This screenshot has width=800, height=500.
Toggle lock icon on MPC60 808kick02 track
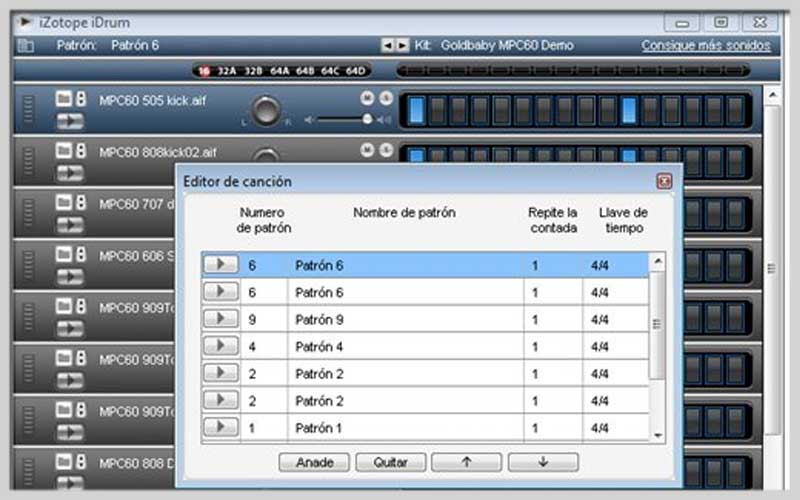tap(81, 150)
